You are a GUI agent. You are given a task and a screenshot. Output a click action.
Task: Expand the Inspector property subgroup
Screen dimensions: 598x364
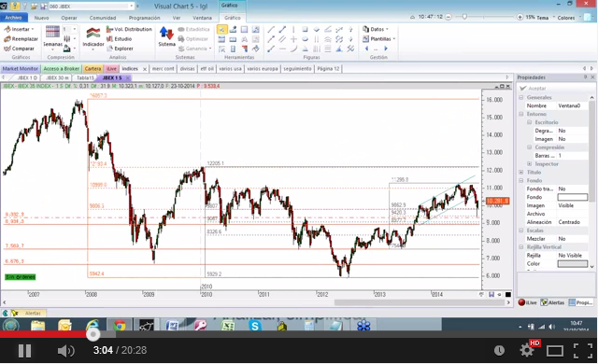(x=530, y=163)
